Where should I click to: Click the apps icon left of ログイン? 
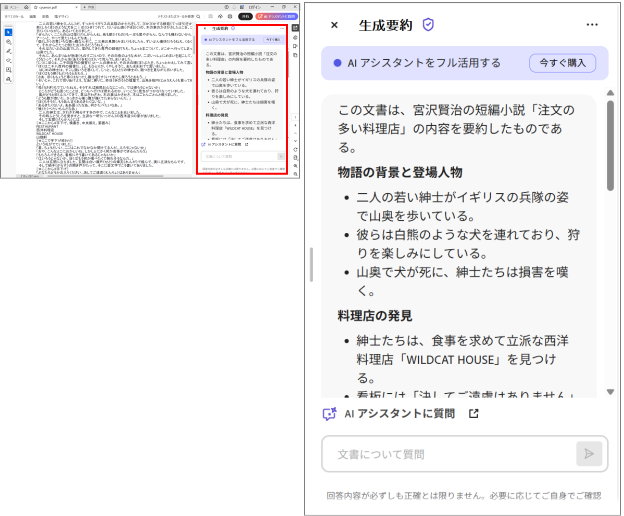tap(242, 7)
